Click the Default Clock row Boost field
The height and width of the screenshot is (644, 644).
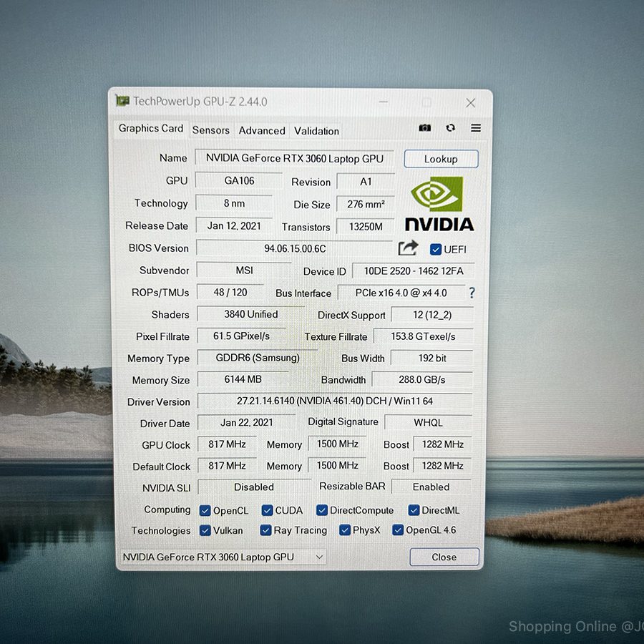(x=442, y=466)
